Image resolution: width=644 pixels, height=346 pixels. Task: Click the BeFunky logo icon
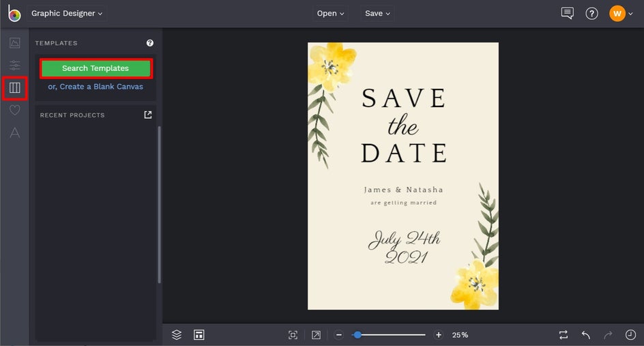point(14,14)
